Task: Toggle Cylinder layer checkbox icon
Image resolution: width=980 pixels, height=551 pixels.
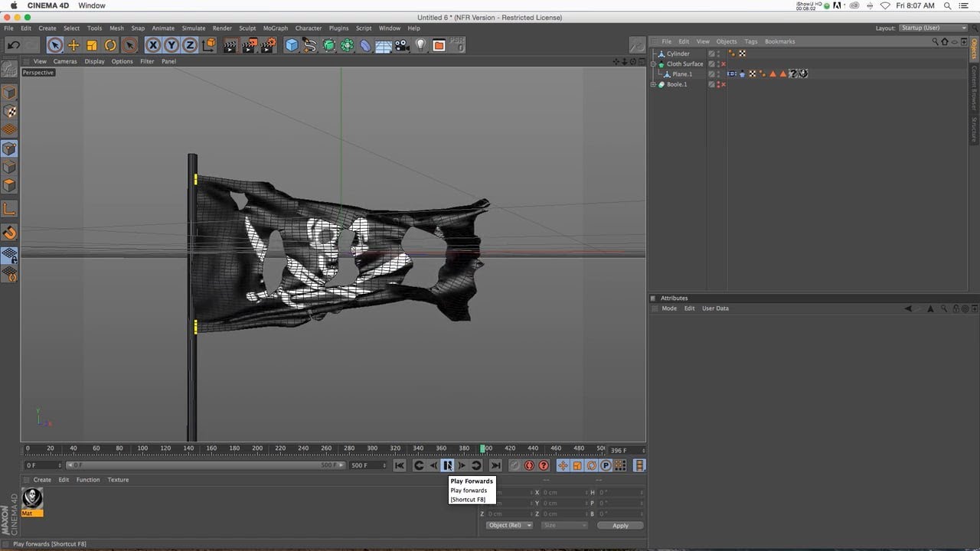Action: pos(711,54)
